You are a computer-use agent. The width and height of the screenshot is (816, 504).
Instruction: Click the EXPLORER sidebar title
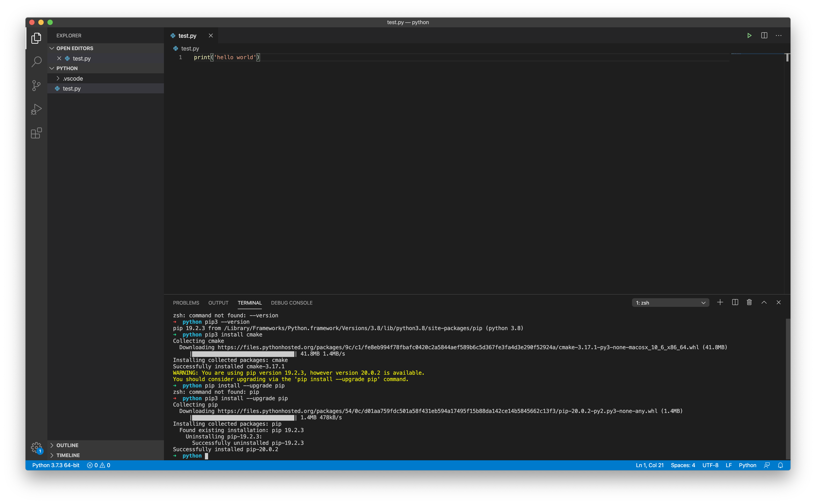coord(69,36)
